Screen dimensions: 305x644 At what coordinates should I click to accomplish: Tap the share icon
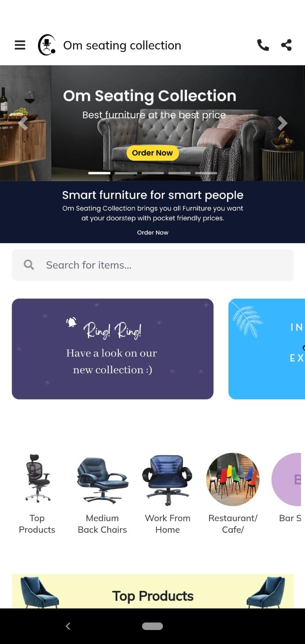pos(286,45)
